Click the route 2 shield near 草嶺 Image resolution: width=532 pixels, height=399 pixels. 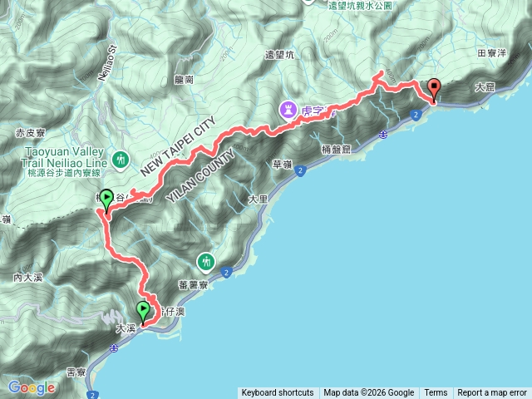300,170
